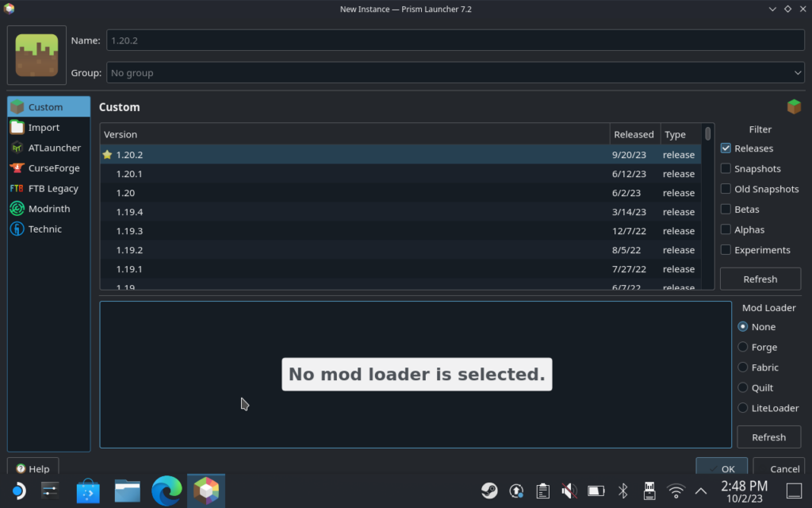Image resolution: width=812 pixels, height=508 pixels.
Task: Open Dolphin file manager from taskbar
Action: (128, 491)
